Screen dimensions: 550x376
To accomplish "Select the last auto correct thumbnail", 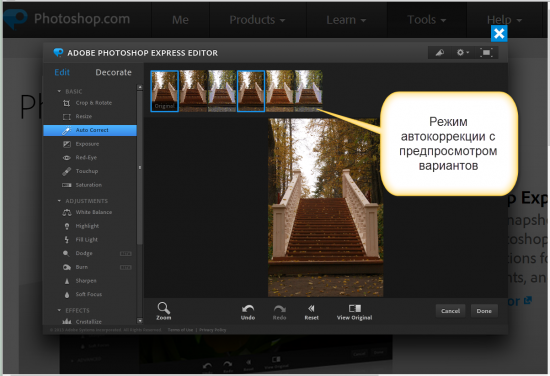I will (x=308, y=91).
